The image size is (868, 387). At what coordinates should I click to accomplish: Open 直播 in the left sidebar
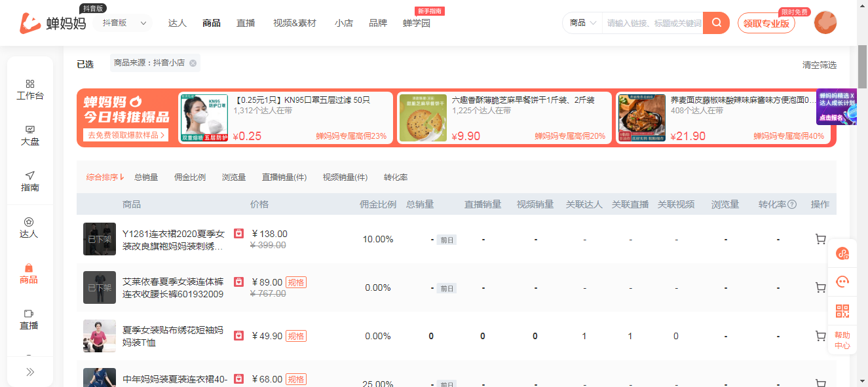[29, 320]
